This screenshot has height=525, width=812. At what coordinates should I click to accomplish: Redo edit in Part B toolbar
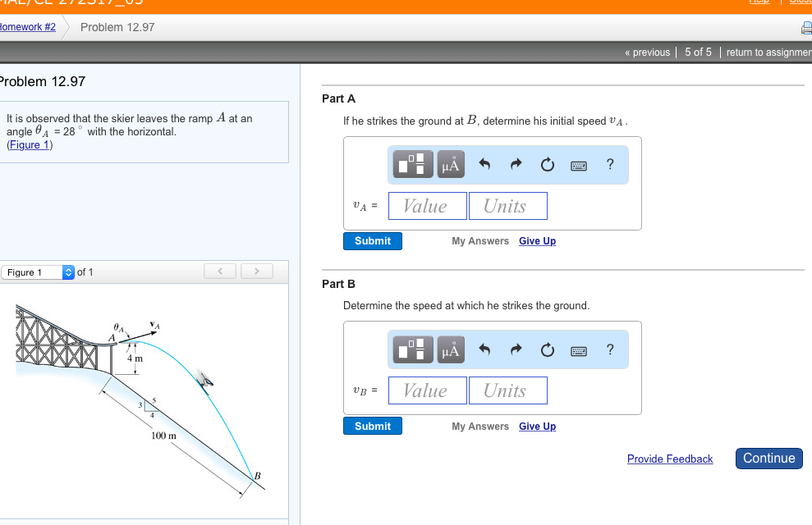click(516, 349)
